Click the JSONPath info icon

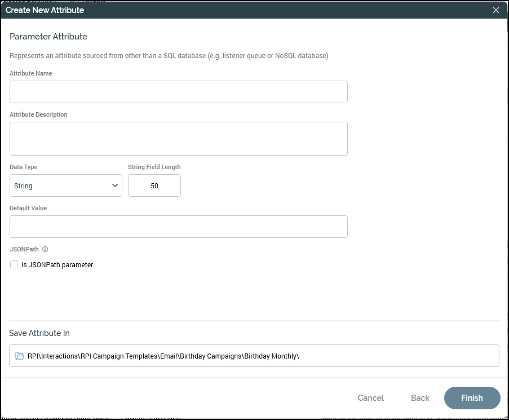pos(45,249)
